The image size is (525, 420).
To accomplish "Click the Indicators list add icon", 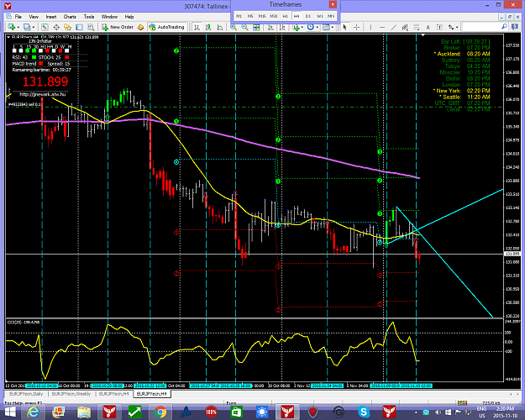I will 296,27.
